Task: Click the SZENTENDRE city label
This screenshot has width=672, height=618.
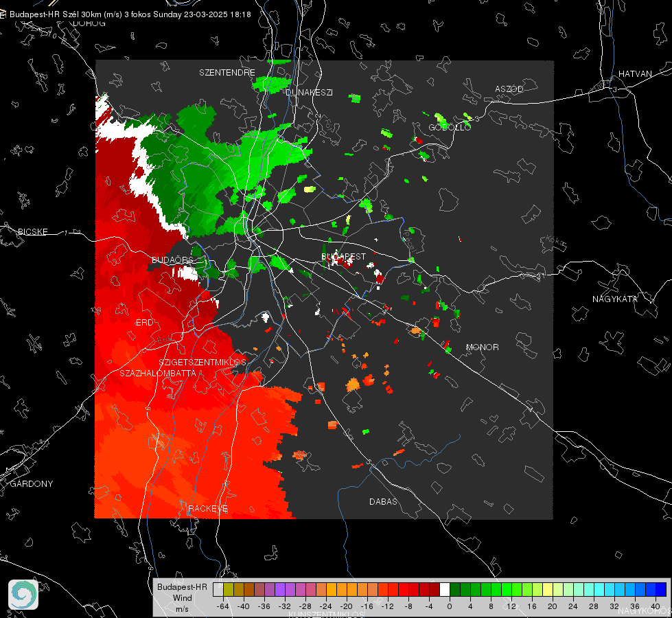Action: pos(227,73)
